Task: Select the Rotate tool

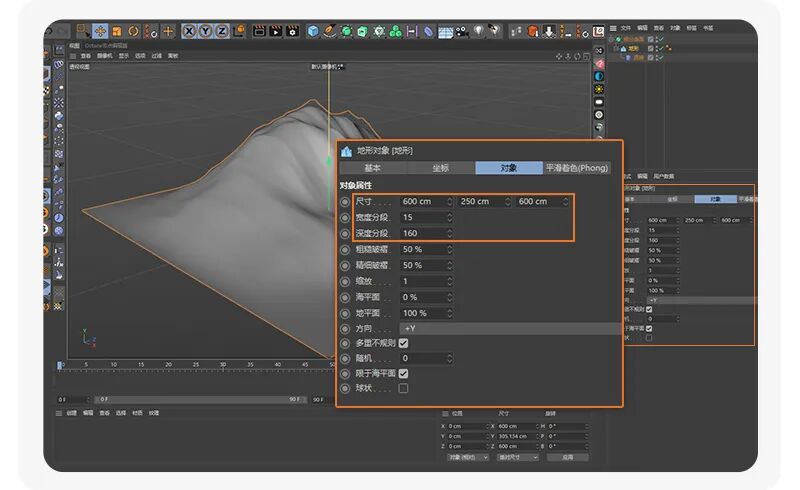Action: coord(133,31)
